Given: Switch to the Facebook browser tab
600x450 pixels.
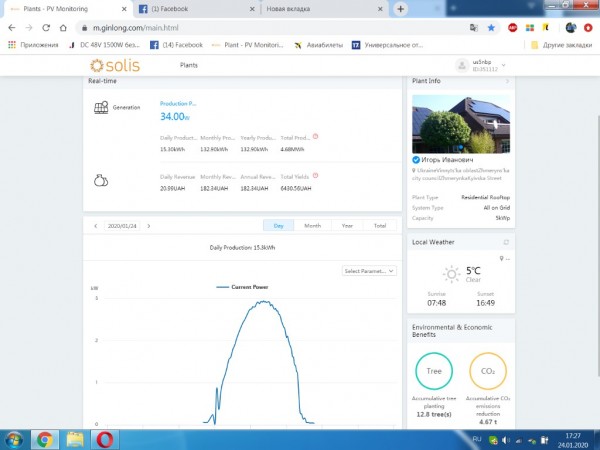Looking at the screenshot, I should [195, 9].
